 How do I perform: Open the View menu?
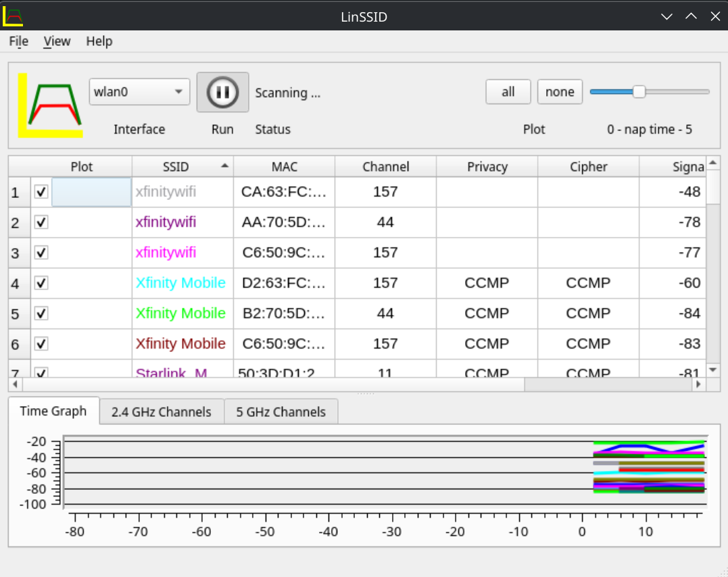(x=57, y=41)
